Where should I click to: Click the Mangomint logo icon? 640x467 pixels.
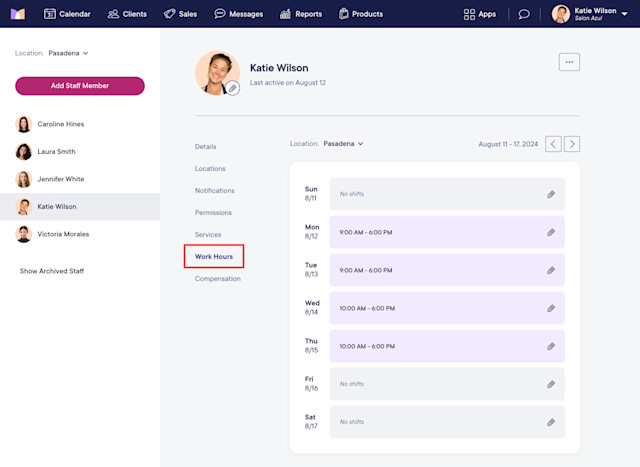pyautogui.click(x=18, y=14)
